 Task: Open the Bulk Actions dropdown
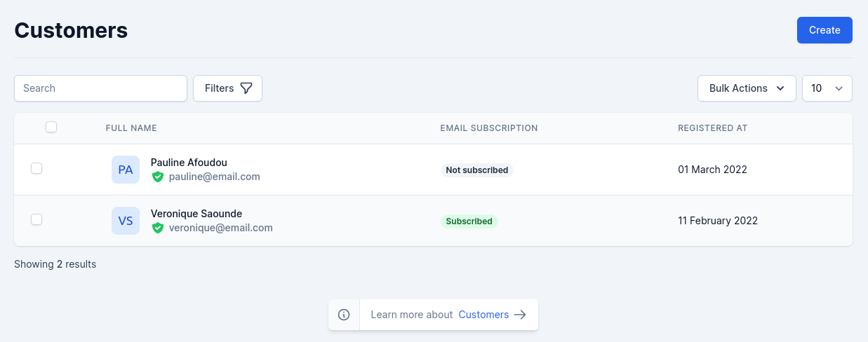click(747, 88)
